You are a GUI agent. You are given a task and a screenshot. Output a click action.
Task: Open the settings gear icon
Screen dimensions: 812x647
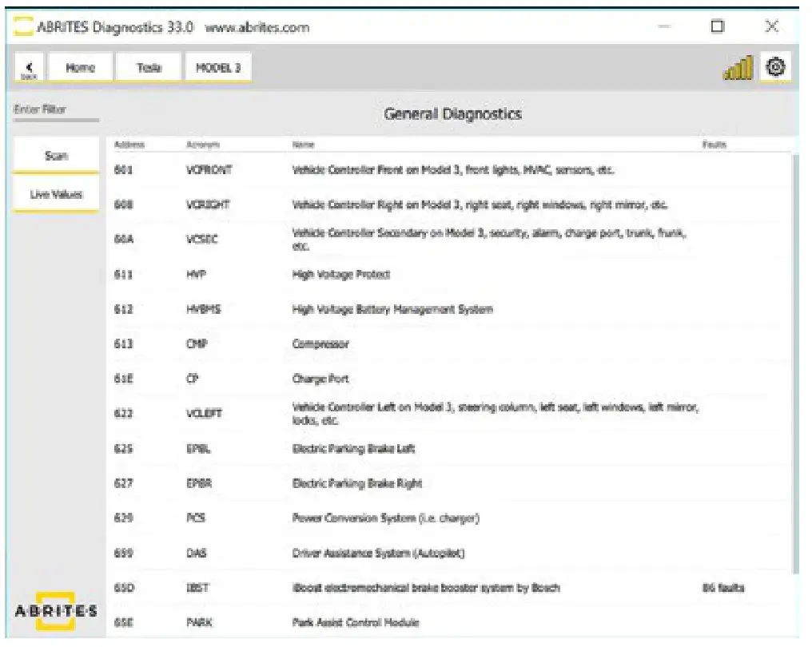(x=775, y=67)
